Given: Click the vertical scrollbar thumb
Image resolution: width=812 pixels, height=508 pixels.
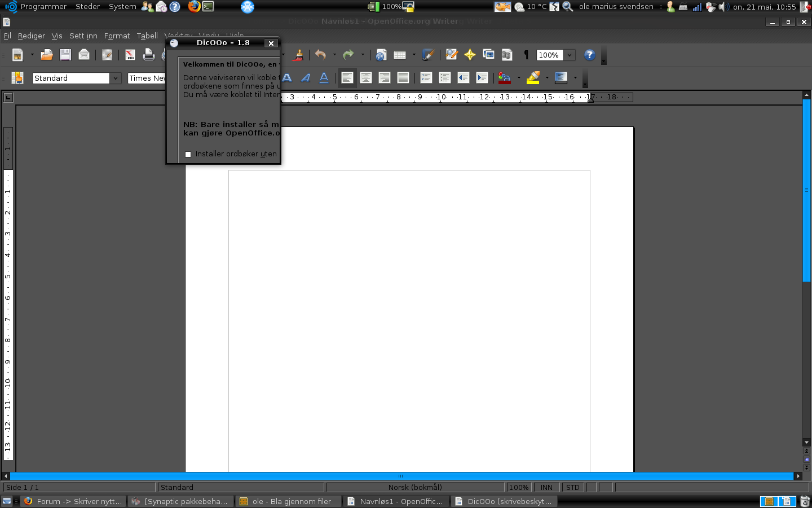Looking at the screenshot, I should pyautogui.click(x=806, y=191).
